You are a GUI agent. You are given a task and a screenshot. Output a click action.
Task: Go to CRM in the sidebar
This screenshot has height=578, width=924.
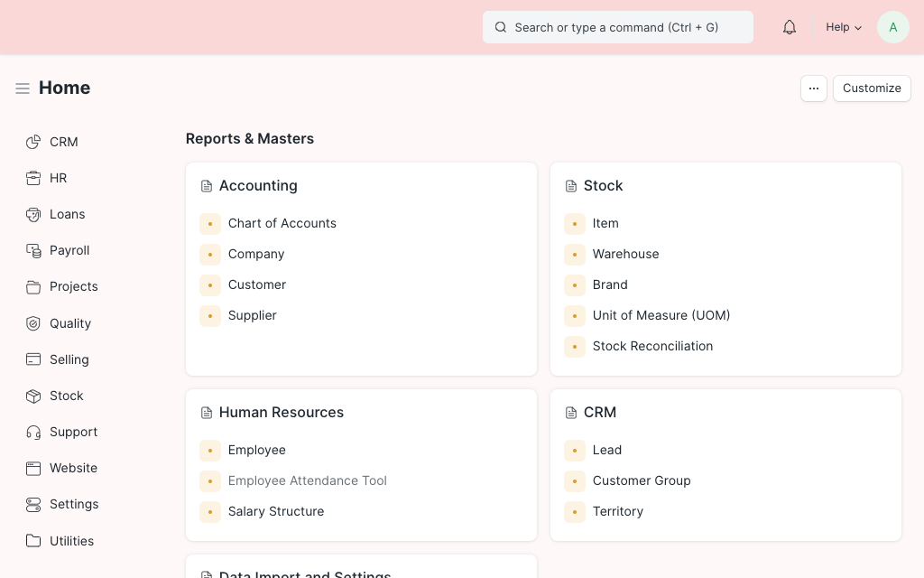pos(64,142)
